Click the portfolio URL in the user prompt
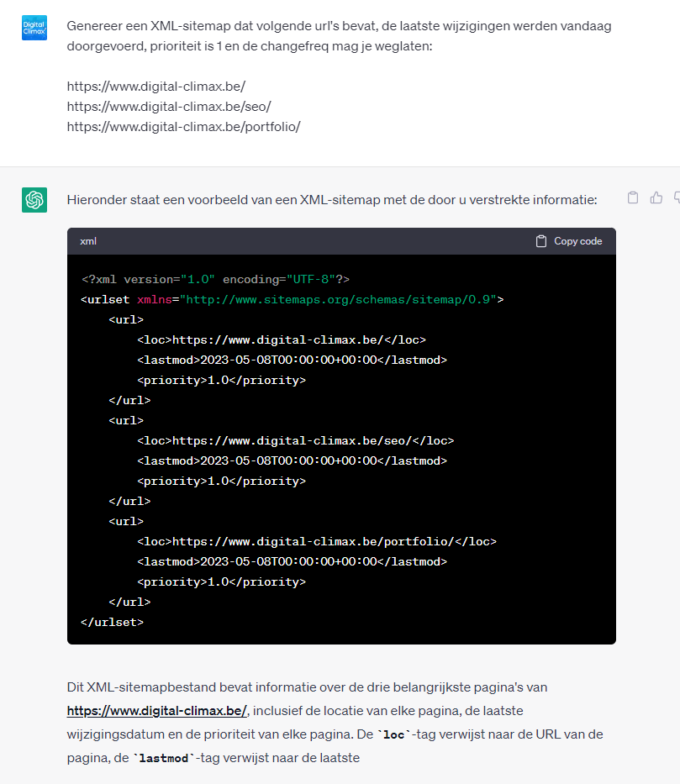The height and width of the screenshot is (784, 680). click(x=183, y=127)
